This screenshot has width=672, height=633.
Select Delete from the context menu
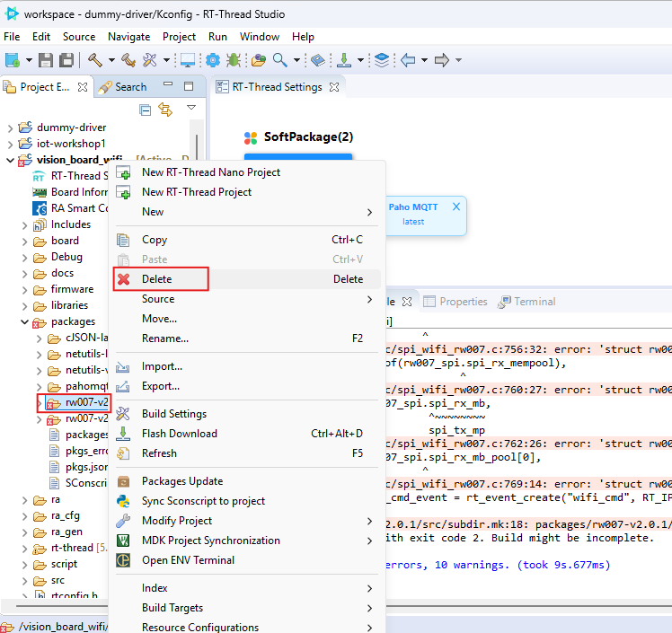pyautogui.click(x=157, y=279)
